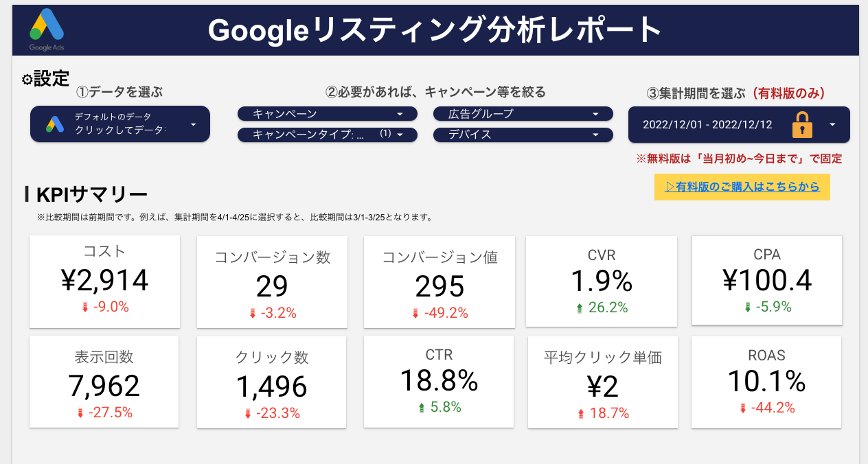Select the クリック数 scorecard showing 1,496
868x464 pixels.
point(272,383)
